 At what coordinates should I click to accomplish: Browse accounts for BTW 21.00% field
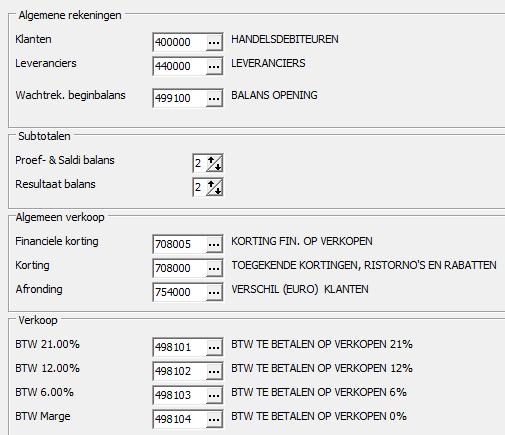(x=214, y=347)
